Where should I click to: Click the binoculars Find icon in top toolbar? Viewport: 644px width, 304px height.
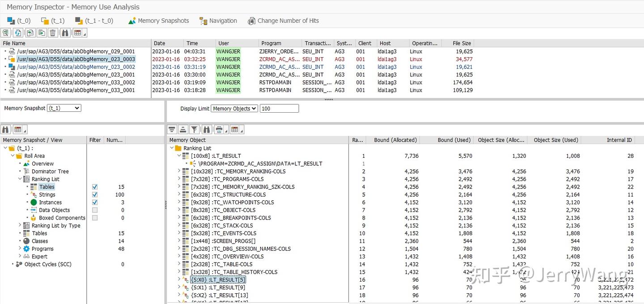(65, 33)
